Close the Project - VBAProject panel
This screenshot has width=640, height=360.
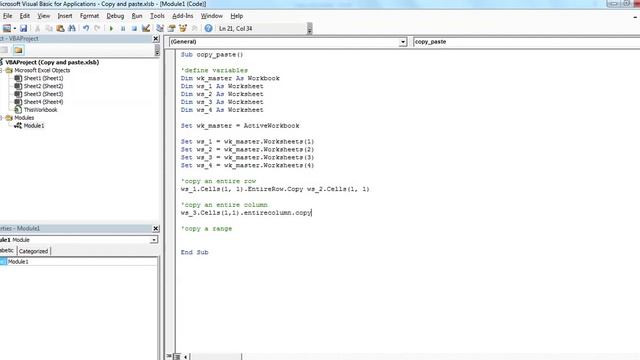click(156, 39)
